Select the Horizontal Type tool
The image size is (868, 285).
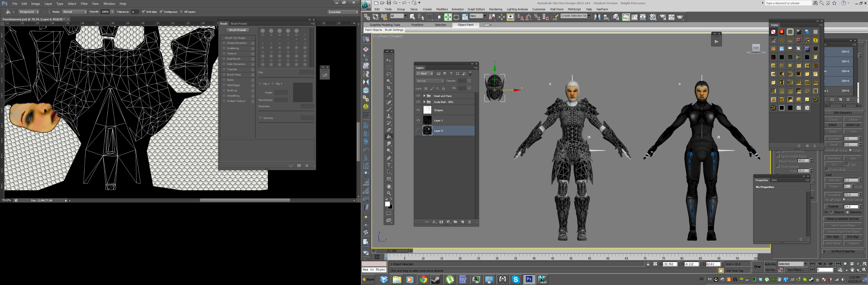point(389,165)
